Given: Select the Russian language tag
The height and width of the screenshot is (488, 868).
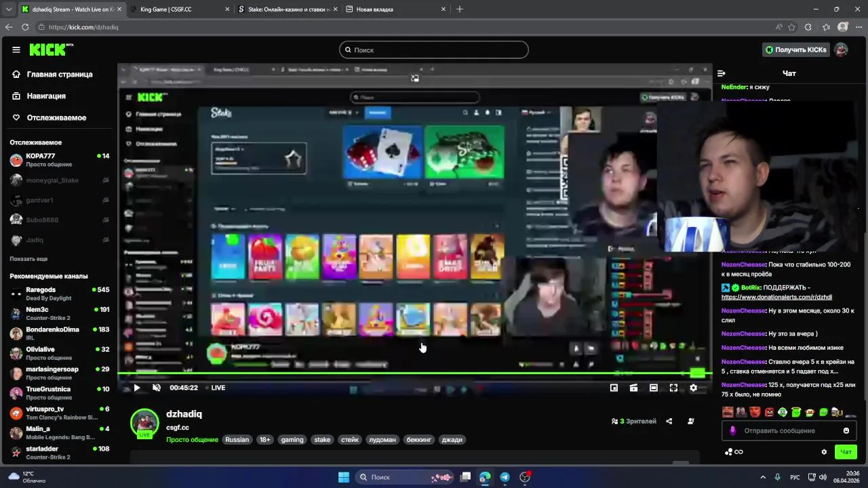Looking at the screenshot, I should pos(237,440).
